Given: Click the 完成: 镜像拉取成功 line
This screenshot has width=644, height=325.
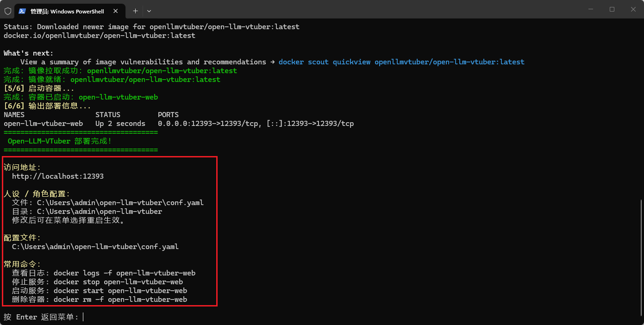Looking at the screenshot, I should [x=120, y=71].
